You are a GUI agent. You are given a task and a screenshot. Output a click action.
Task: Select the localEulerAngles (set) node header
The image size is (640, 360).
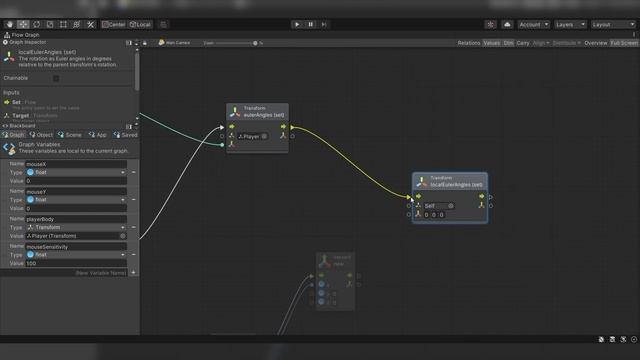click(x=450, y=181)
